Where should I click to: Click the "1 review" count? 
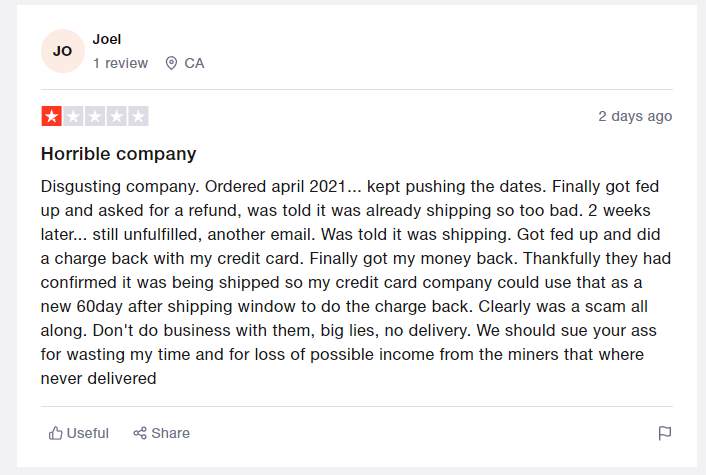pyautogui.click(x=120, y=63)
